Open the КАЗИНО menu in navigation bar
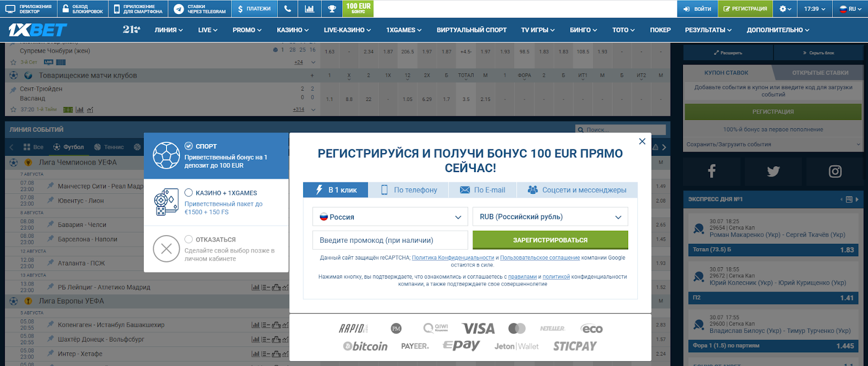The width and height of the screenshot is (868, 366). click(x=292, y=30)
